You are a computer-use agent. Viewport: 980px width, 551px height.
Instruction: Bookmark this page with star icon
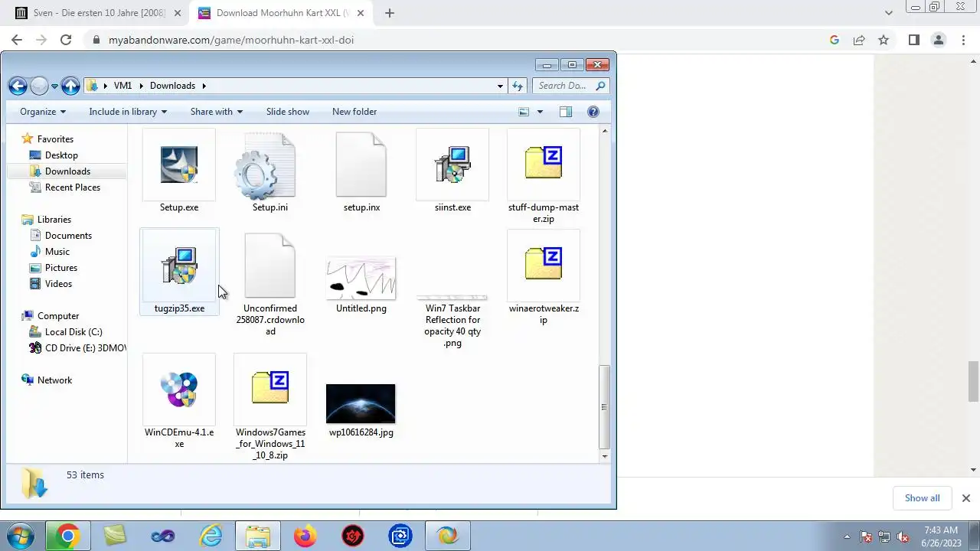(884, 40)
